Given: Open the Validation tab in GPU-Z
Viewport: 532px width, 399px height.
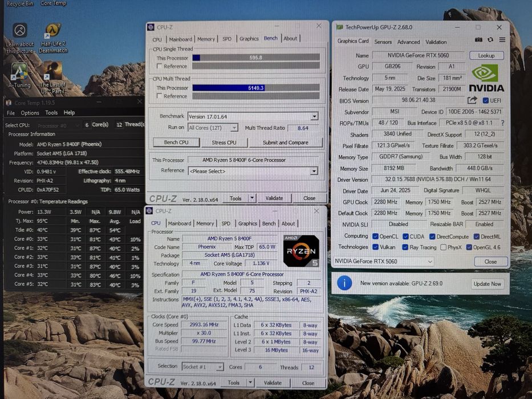Looking at the screenshot, I should point(436,42).
